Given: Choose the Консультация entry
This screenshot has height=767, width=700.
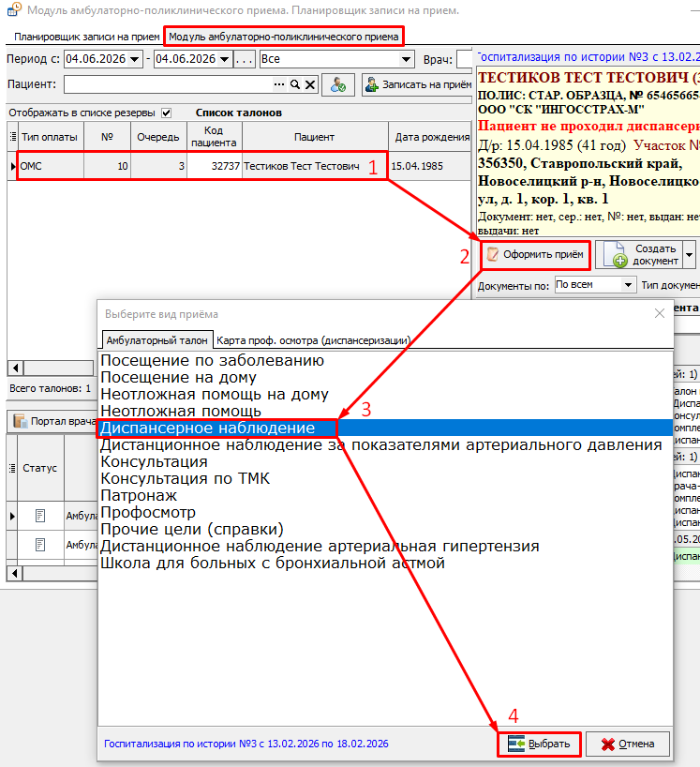Looking at the screenshot, I should [x=154, y=461].
